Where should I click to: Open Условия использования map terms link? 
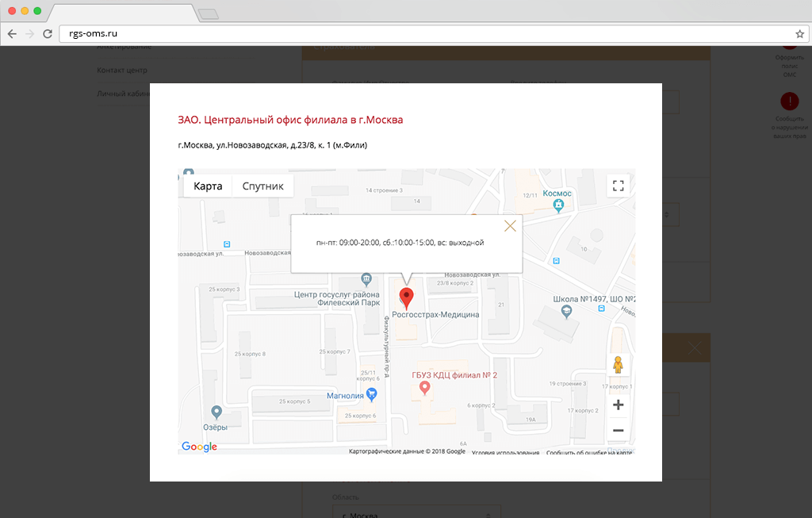[505, 453]
